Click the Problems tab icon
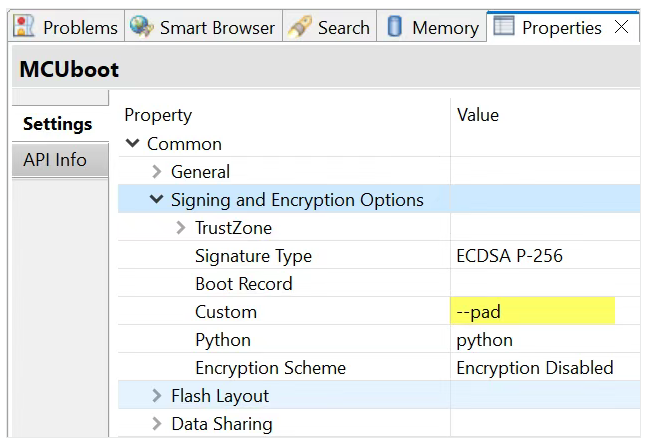This screenshot has width=645, height=445. (24, 26)
